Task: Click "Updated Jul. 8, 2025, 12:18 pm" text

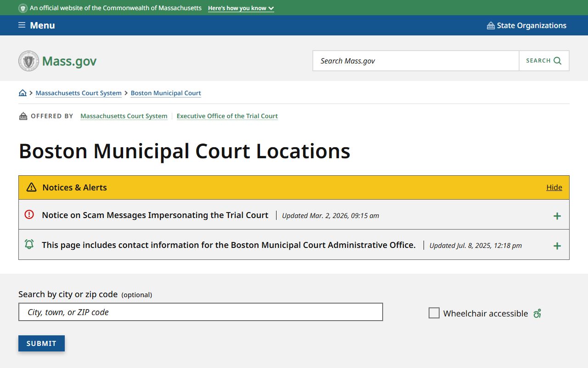Action: coord(475,245)
